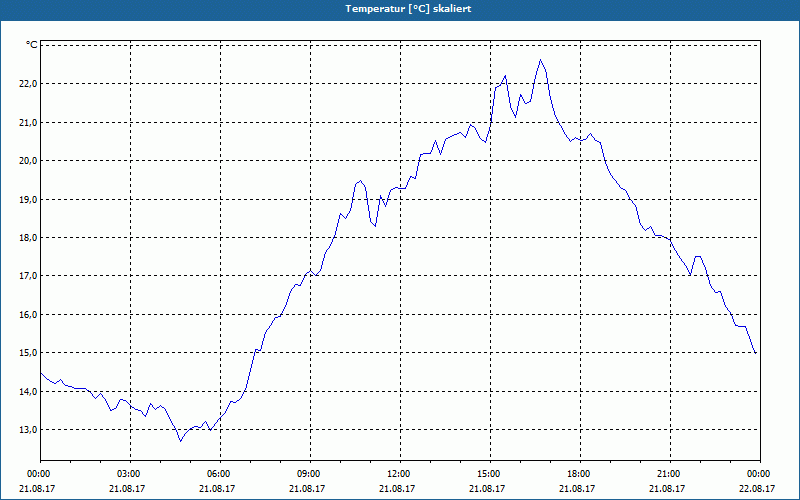This screenshot has width=800, height=500.
Task: Click the 17,0 y-axis label
Action: 29,276
